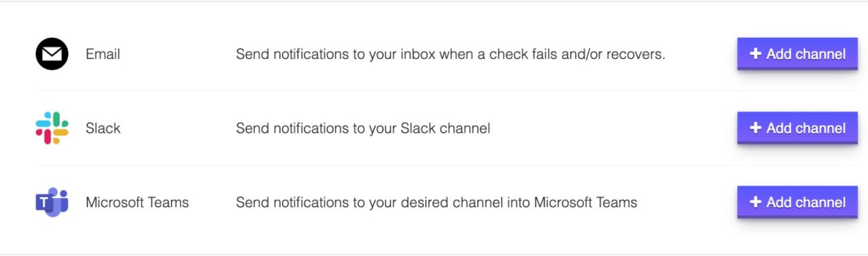
Task: Click "recovers" at end of Email description
Action: point(636,54)
